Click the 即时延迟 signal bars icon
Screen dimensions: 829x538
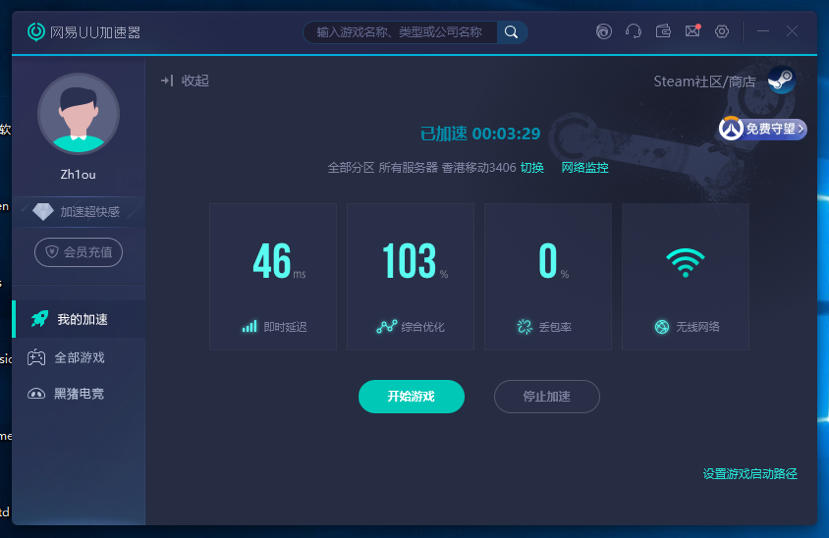(249, 327)
